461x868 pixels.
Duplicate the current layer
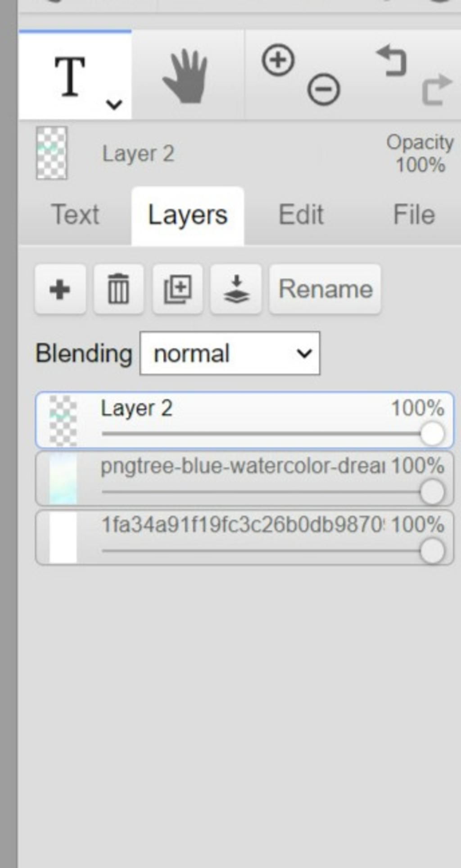click(x=177, y=289)
